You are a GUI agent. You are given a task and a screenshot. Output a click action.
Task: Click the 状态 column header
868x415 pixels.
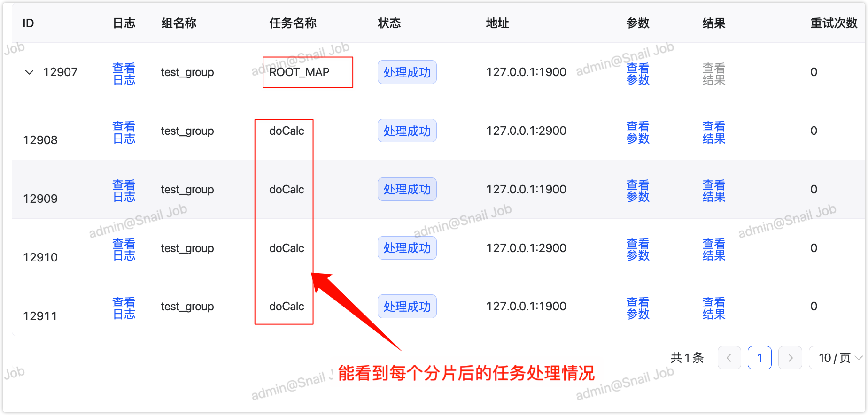(389, 23)
